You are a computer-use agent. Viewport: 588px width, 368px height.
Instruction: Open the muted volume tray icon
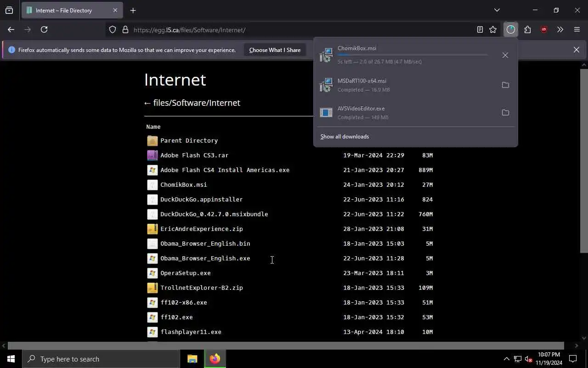(x=528, y=359)
